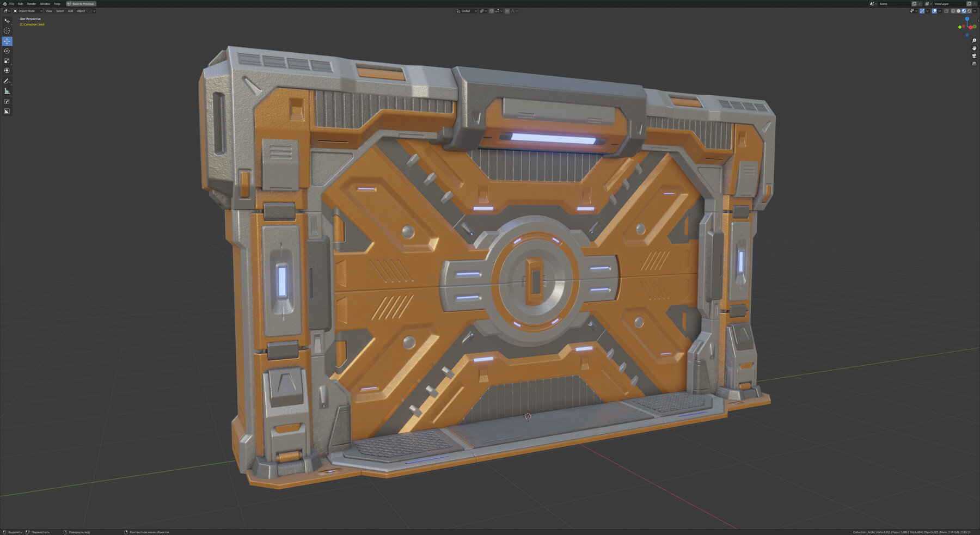Switch perspective/orthographic with the grid icon
980x535 pixels.
974,64
